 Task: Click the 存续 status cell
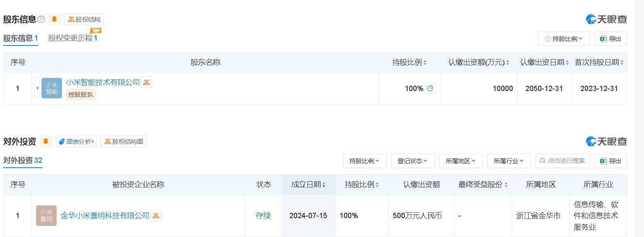click(x=263, y=215)
